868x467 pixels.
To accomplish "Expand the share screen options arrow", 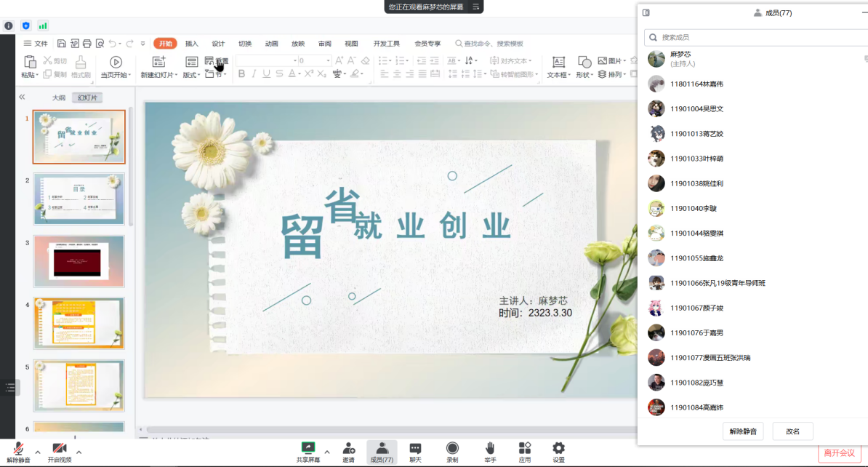I will click(326, 452).
